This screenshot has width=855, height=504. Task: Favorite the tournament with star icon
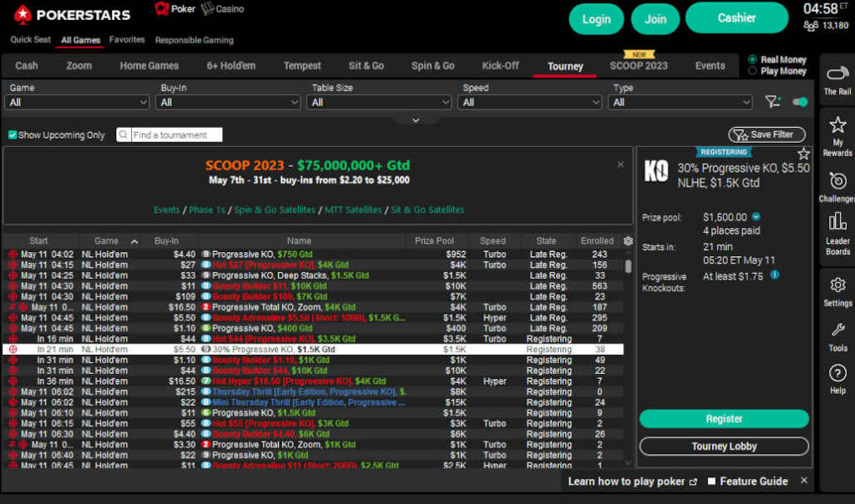point(803,154)
